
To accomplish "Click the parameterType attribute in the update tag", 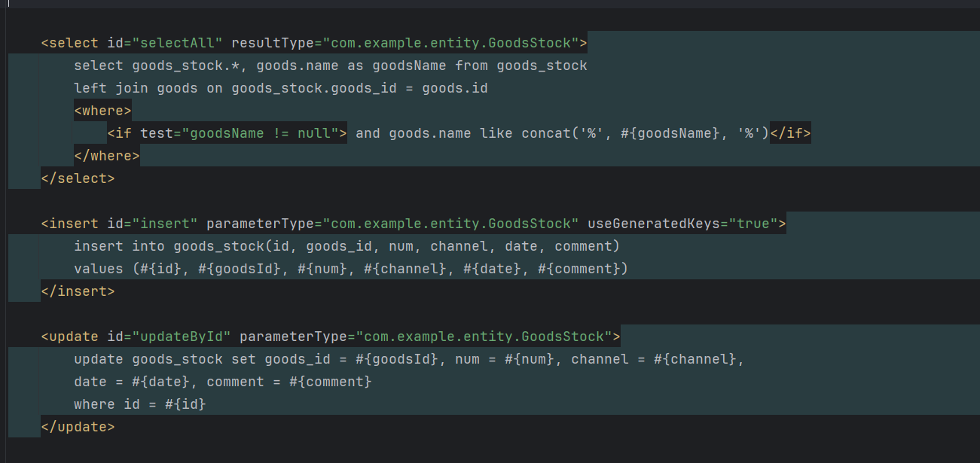I will coord(426,337).
